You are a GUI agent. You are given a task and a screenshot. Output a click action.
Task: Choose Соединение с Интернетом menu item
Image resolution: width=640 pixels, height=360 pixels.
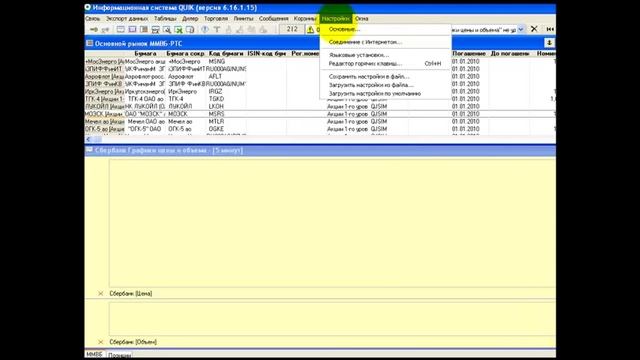(385, 42)
